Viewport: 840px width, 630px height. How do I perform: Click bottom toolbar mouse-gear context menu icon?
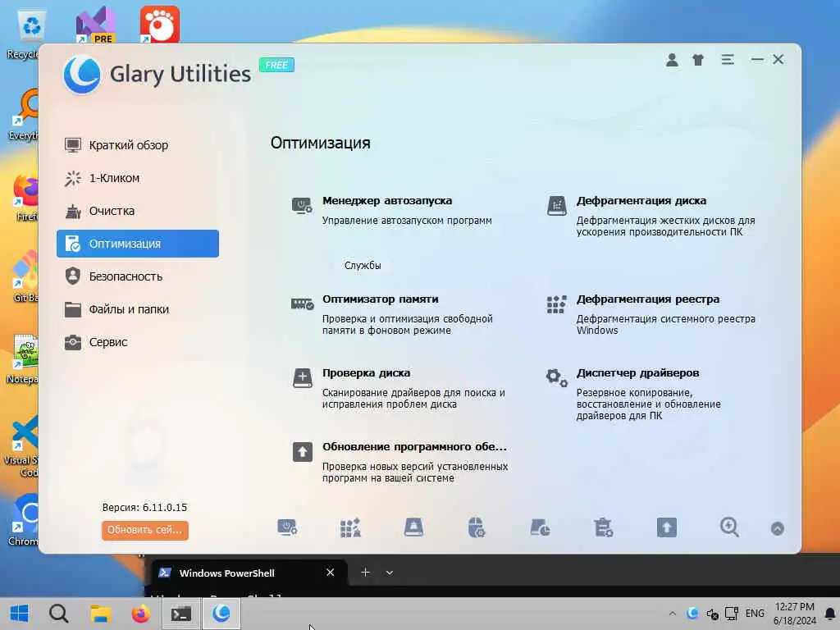pos(477,527)
